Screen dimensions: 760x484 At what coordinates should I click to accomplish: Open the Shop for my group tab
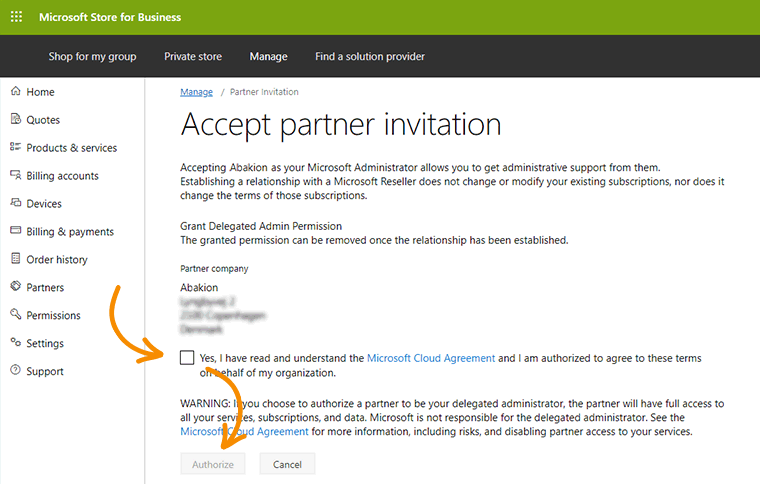click(92, 56)
